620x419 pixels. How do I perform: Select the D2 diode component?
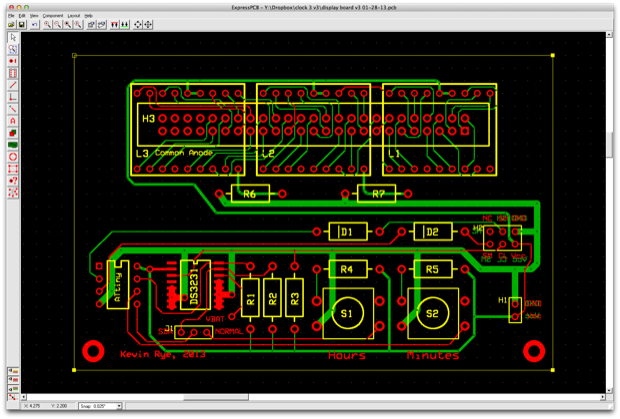433,232
